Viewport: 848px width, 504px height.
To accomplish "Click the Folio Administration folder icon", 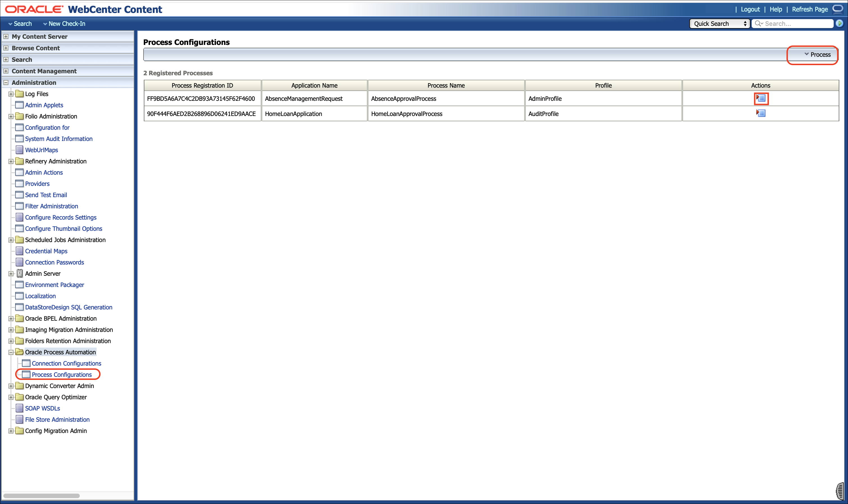I will [x=20, y=116].
